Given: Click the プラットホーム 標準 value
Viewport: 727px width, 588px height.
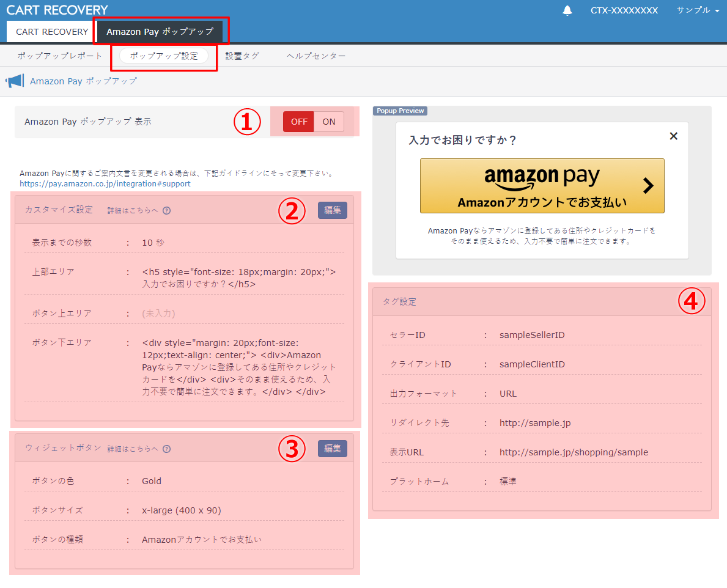Looking at the screenshot, I should 507,482.
